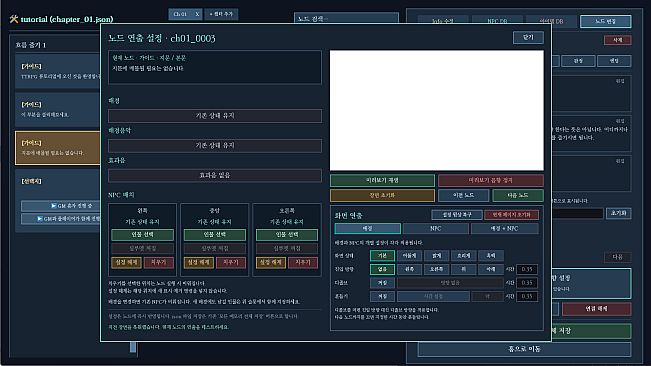Select the highlighted [가이드] node card
This screenshot has width=651, height=366.
[58, 148]
